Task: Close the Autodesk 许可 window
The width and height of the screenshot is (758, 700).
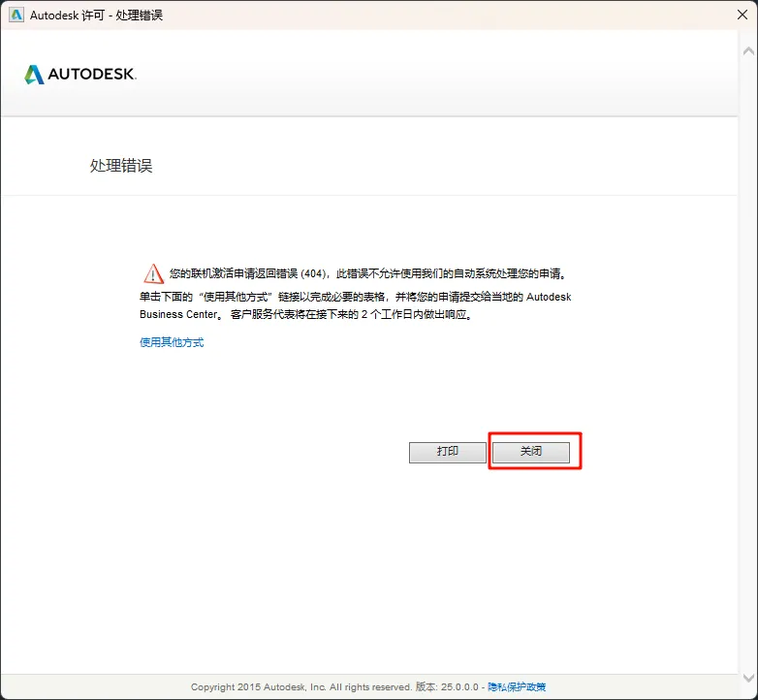Action: point(742,15)
